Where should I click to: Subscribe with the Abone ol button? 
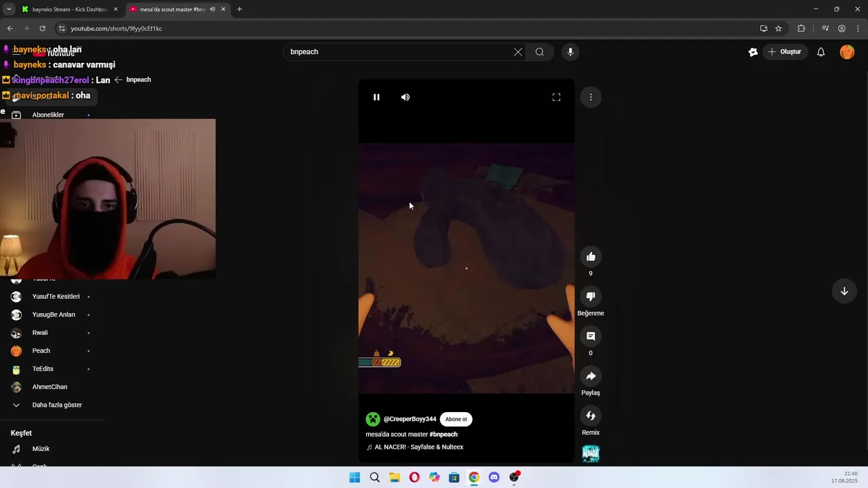point(456,419)
